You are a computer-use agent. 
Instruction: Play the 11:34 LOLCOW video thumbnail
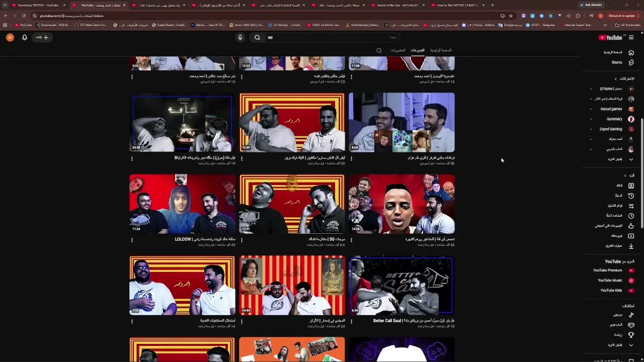point(182,204)
